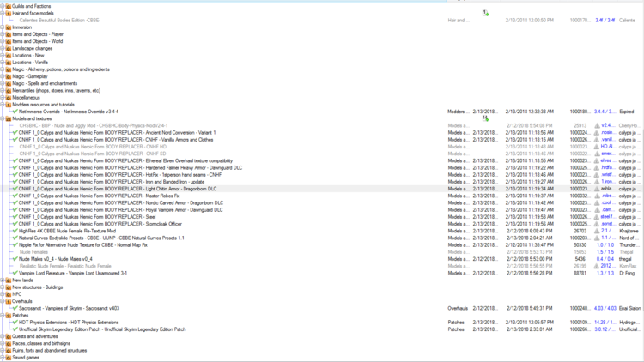Click the warning icon on the Natural Curves Bodyslide row
The height and width of the screenshot is (362, 644).
pyautogui.click(x=597, y=238)
